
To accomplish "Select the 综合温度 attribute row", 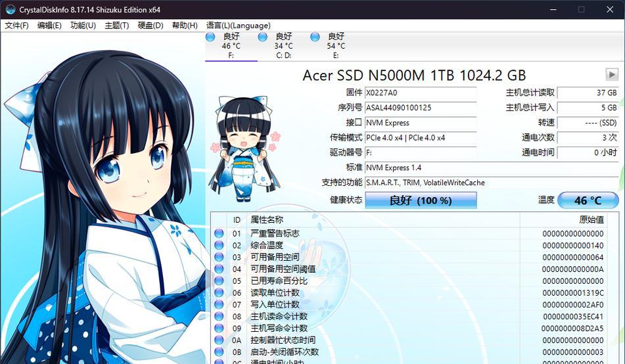I will click(x=409, y=245).
